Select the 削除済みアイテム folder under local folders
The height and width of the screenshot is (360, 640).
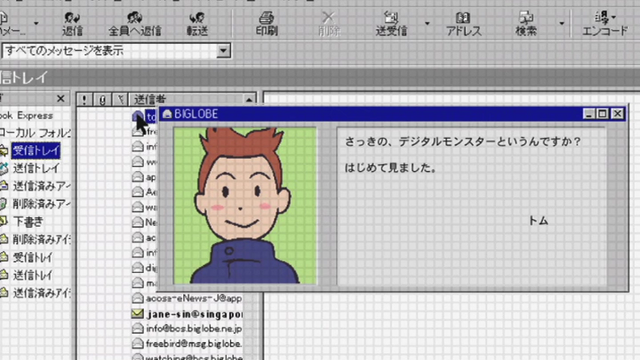click(x=40, y=204)
